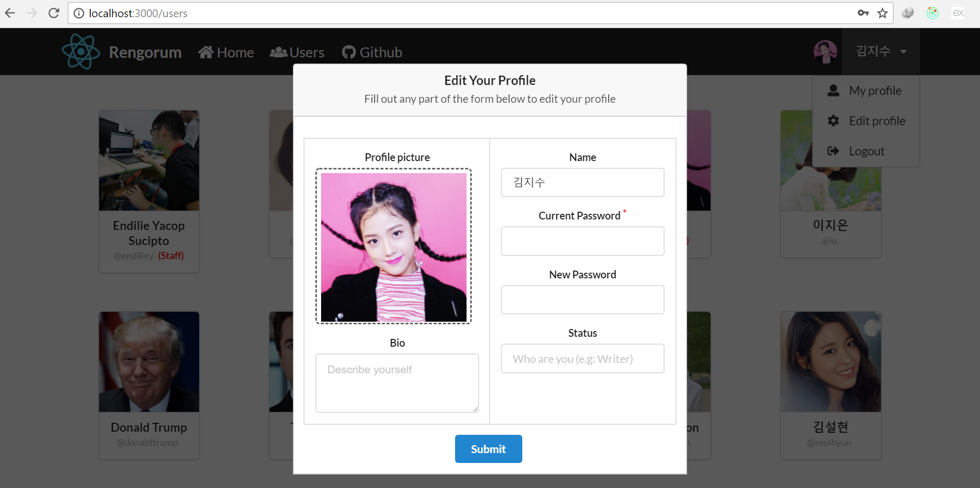Click the browser back arrow
Viewport: 980px width, 488px height.
pyautogui.click(x=10, y=13)
